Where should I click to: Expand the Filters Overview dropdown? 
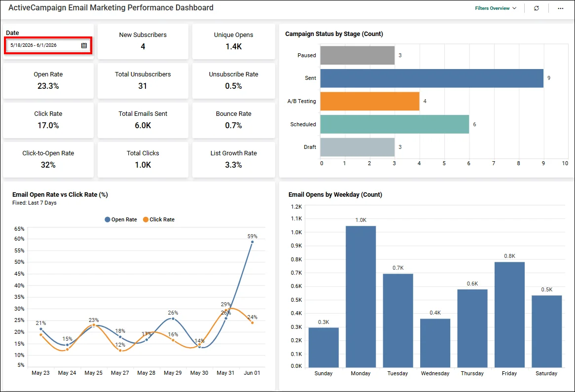click(496, 8)
